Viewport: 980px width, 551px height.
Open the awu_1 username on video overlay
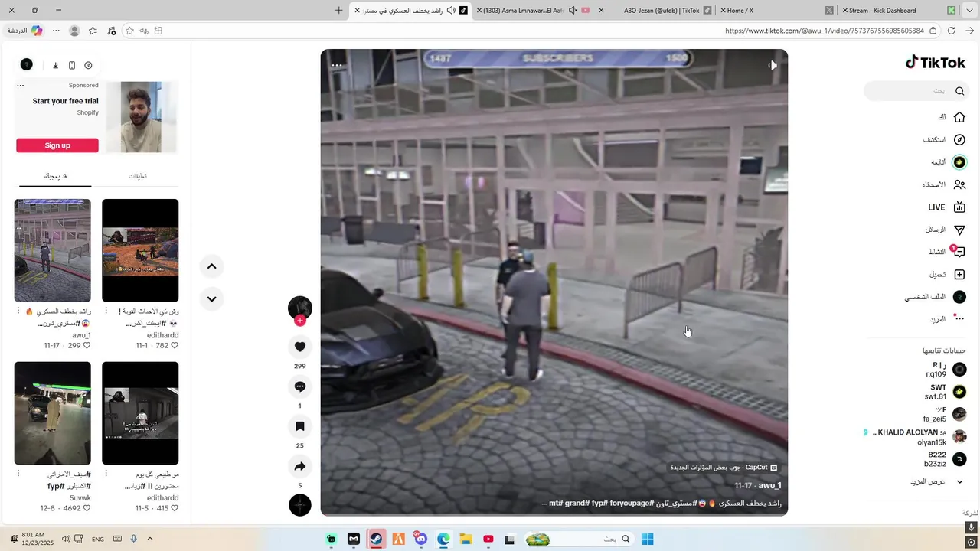(x=769, y=485)
